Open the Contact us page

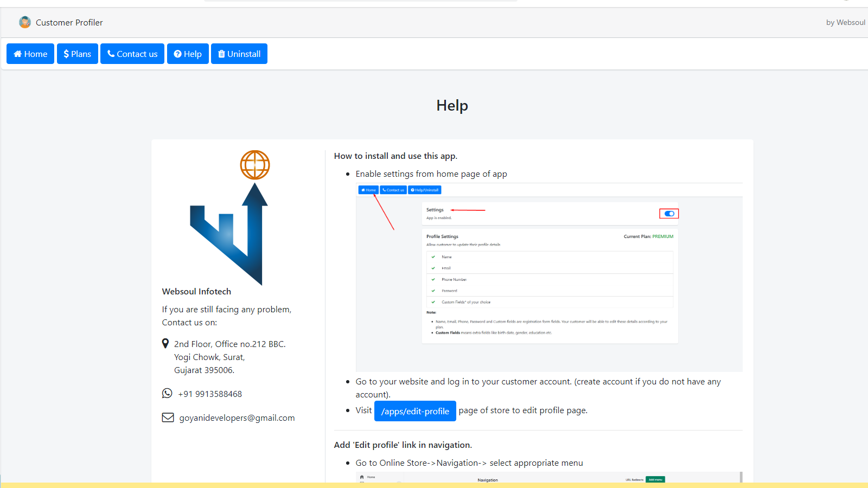[132, 54]
